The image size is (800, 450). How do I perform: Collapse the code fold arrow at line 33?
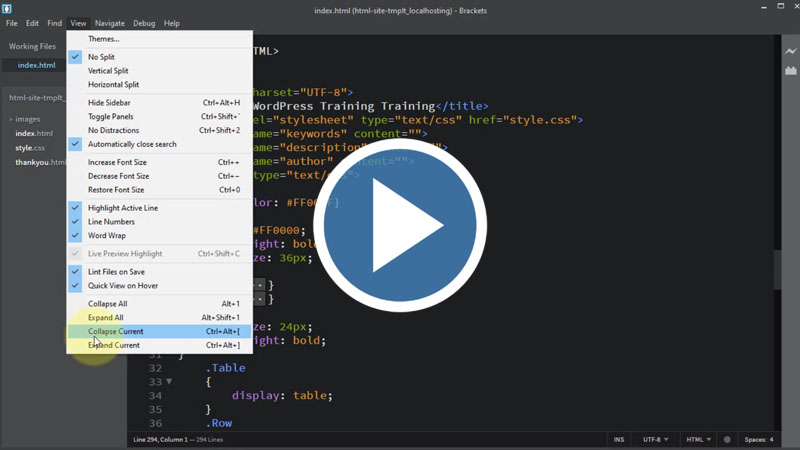coord(169,382)
